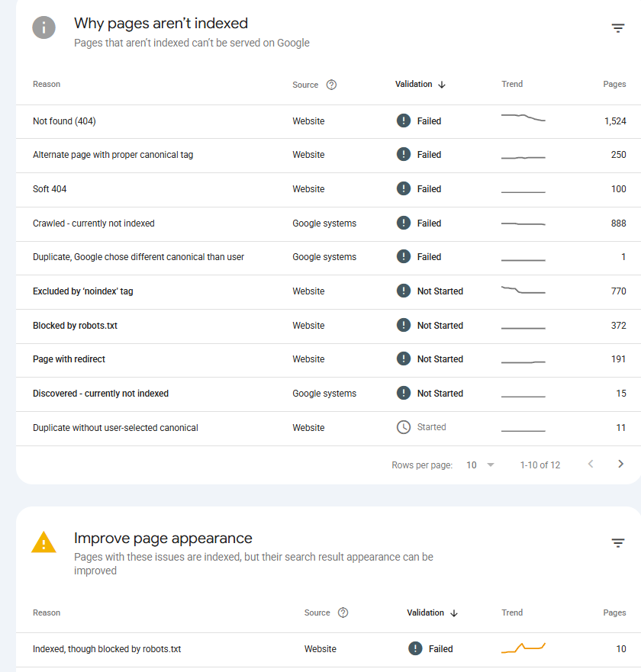Viewport: 641px width, 672px height.
Task: Open Page with redirect row
Action: (x=328, y=360)
